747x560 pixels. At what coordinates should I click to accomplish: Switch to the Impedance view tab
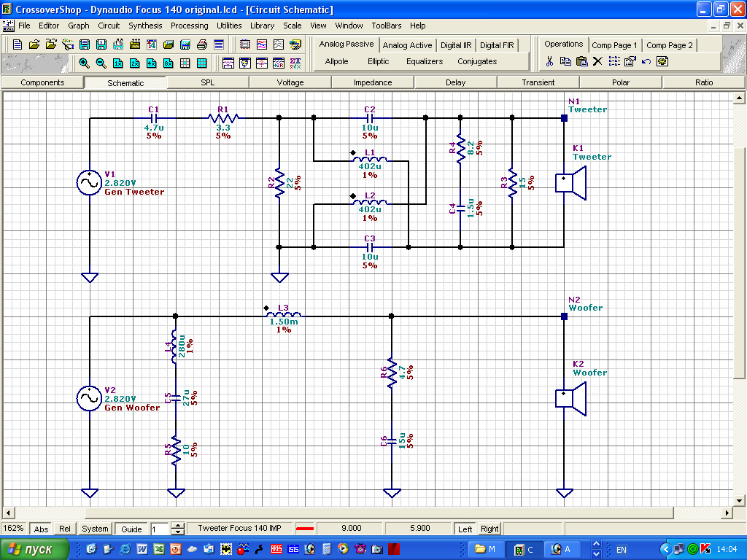(373, 82)
